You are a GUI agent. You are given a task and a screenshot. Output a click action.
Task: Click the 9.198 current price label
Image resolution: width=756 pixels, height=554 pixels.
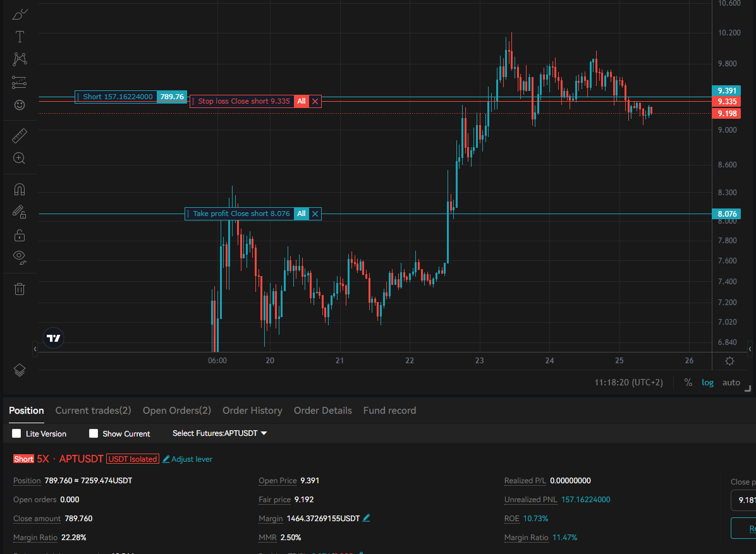click(x=726, y=114)
